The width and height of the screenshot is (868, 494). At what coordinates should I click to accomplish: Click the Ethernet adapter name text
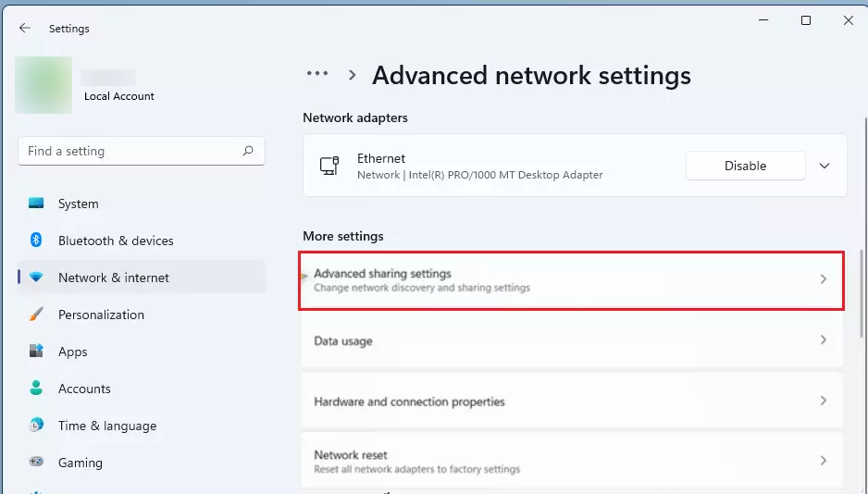click(x=381, y=158)
